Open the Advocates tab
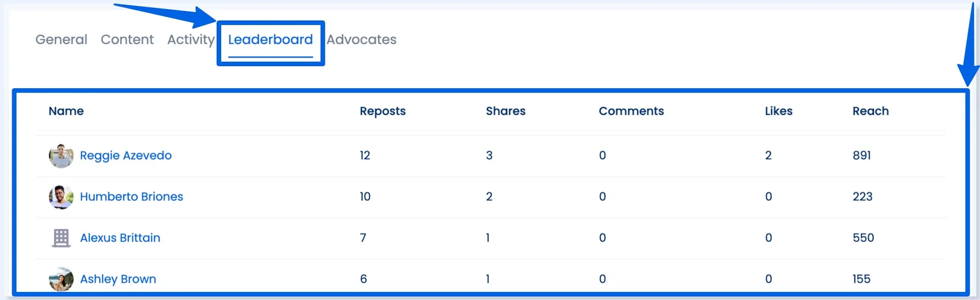 click(361, 40)
